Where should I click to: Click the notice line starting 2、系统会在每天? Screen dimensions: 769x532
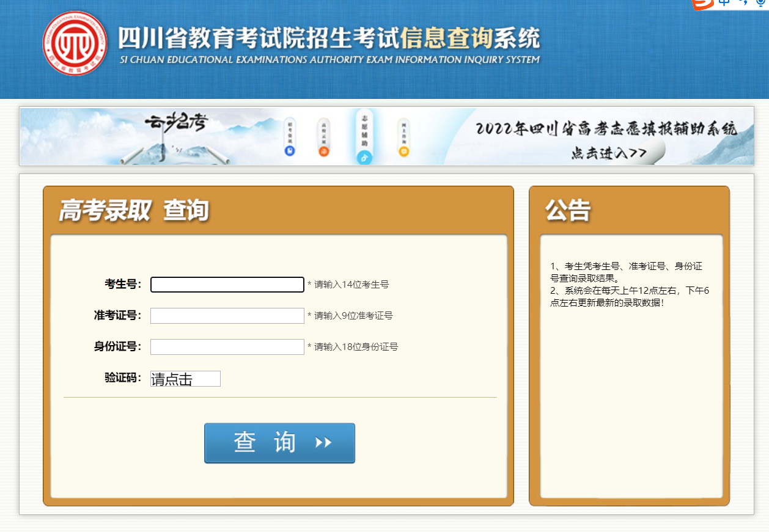point(630,296)
